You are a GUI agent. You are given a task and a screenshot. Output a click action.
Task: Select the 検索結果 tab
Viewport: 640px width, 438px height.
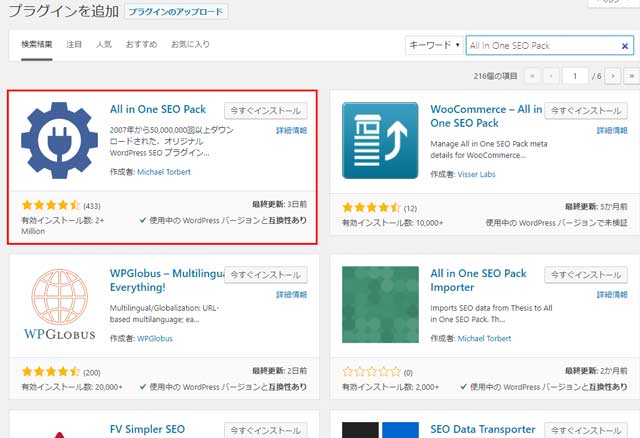click(x=37, y=44)
